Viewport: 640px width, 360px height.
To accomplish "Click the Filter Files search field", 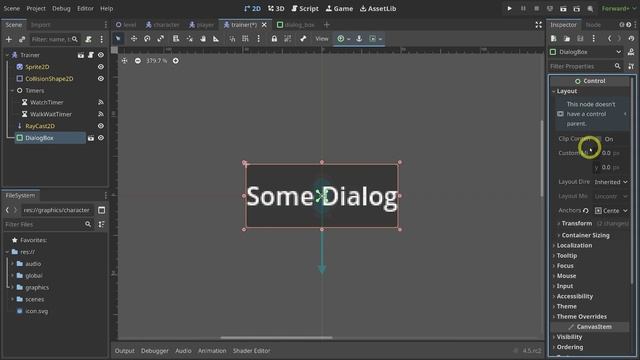I will pos(48,224).
